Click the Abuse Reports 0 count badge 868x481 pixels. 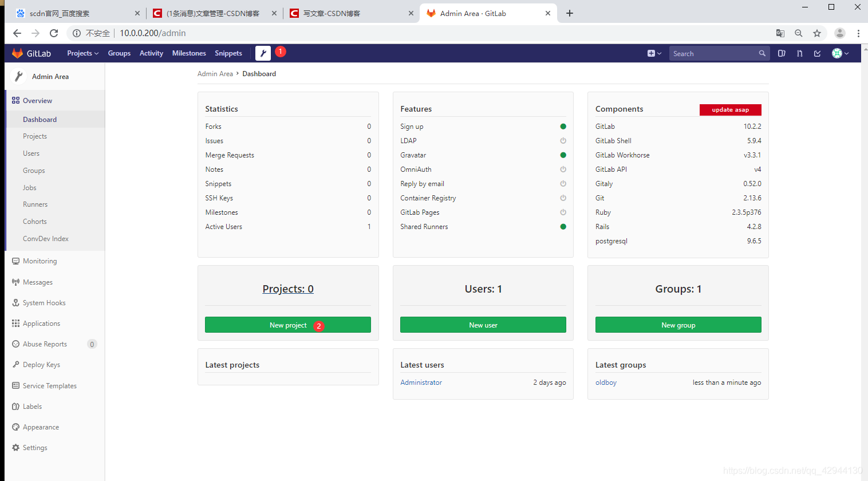[92, 344]
